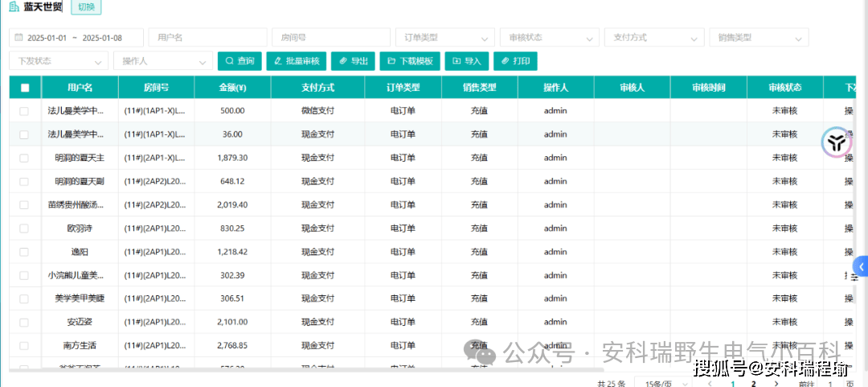Focus the go-to page number input
Viewport: 868px width, 387px height.
point(829,383)
